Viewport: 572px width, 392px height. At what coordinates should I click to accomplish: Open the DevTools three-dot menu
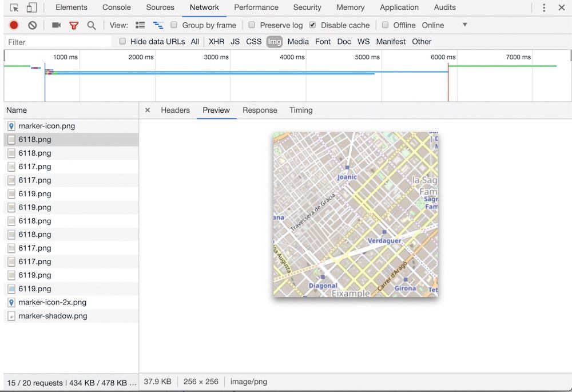(544, 7)
